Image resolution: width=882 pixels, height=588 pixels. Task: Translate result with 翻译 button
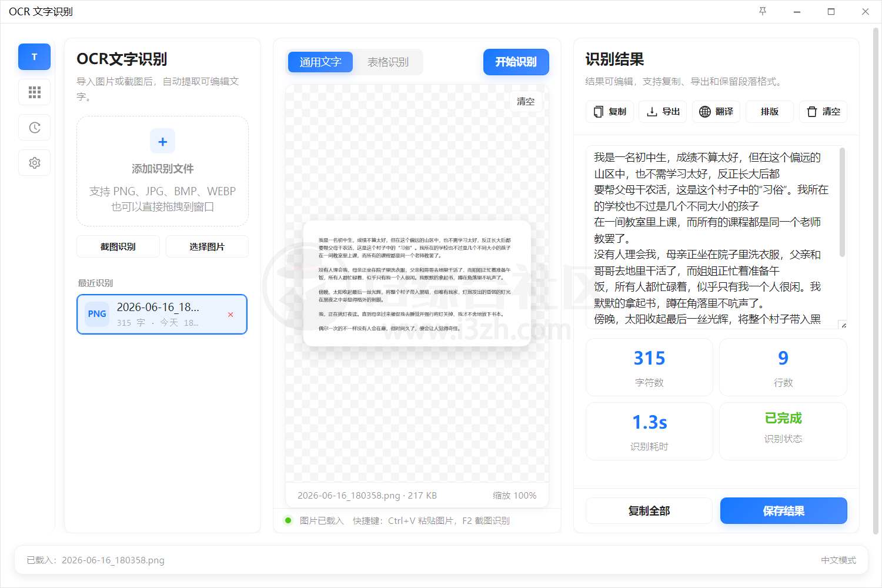(x=716, y=112)
